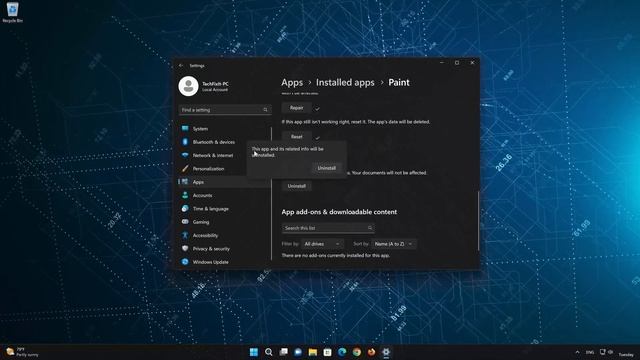Open Task View on the taskbar
This screenshot has width=640, height=360.
(x=283, y=352)
